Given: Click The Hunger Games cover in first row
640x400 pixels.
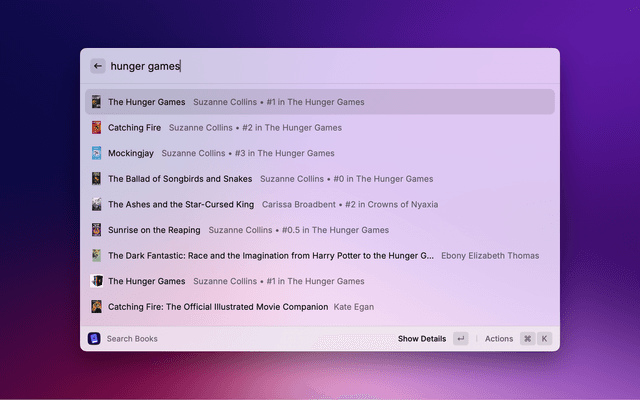Looking at the screenshot, I should 97,102.
